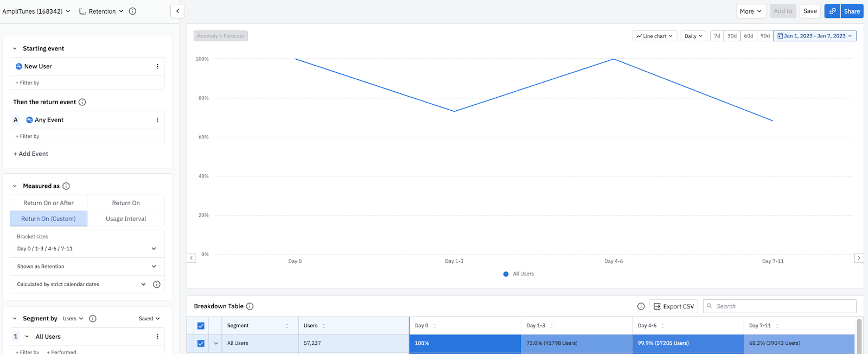Screen dimensions: 868x354
Task: Open the Line chart type dropdown
Action: click(x=654, y=36)
